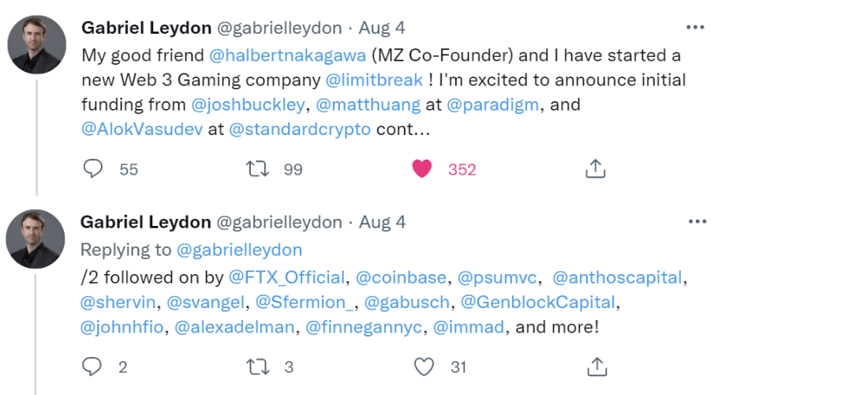
Task: Retweet the second tweet with 3 retweets
Action: 257,367
